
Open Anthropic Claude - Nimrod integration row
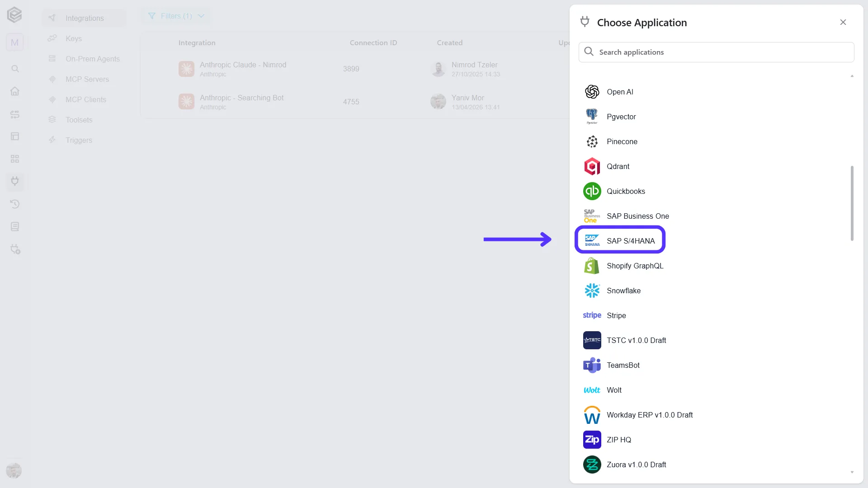[355, 69]
